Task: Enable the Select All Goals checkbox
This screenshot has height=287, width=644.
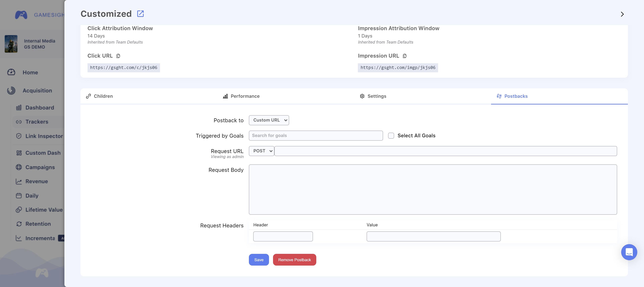Action: [391, 136]
